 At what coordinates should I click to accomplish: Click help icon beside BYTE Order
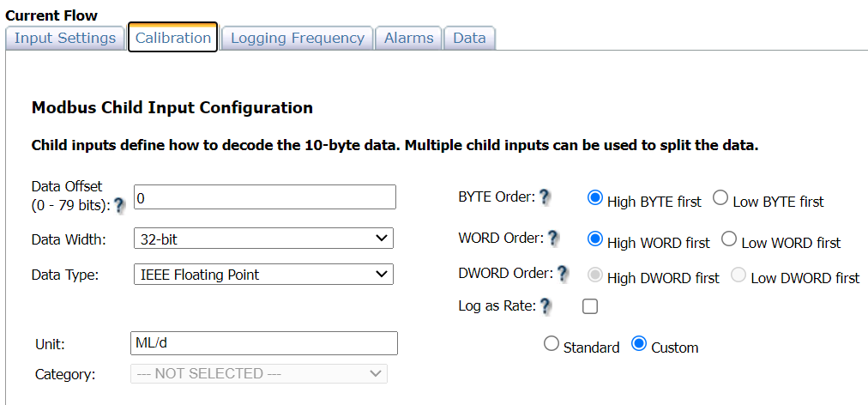pos(545,197)
